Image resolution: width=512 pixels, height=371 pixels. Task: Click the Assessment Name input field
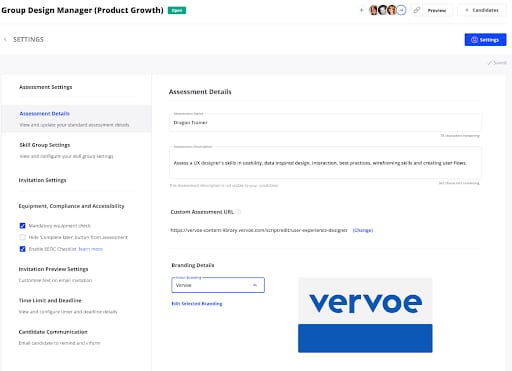pyautogui.click(x=325, y=122)
